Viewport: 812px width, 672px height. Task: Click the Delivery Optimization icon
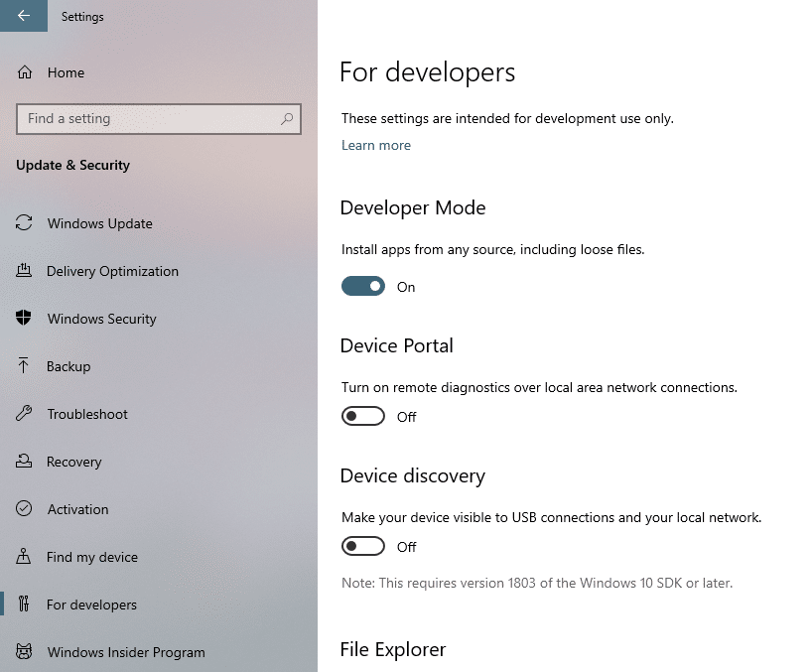[x=24, y=271]
